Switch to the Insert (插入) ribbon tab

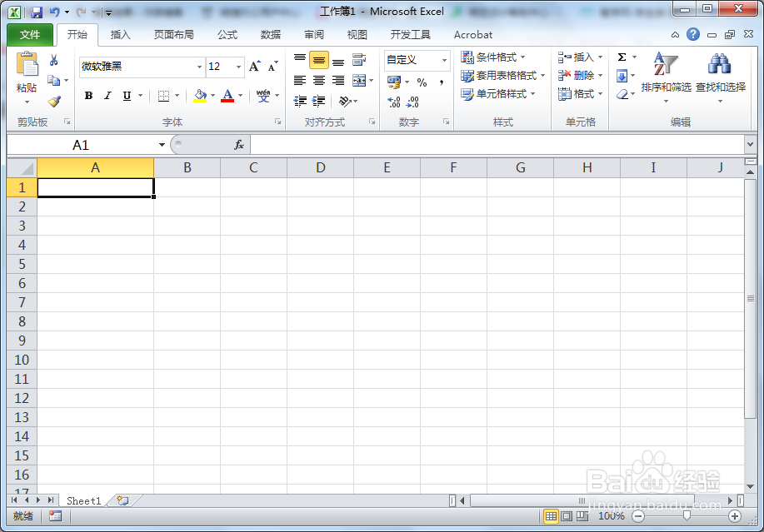(x=120, y=35)
